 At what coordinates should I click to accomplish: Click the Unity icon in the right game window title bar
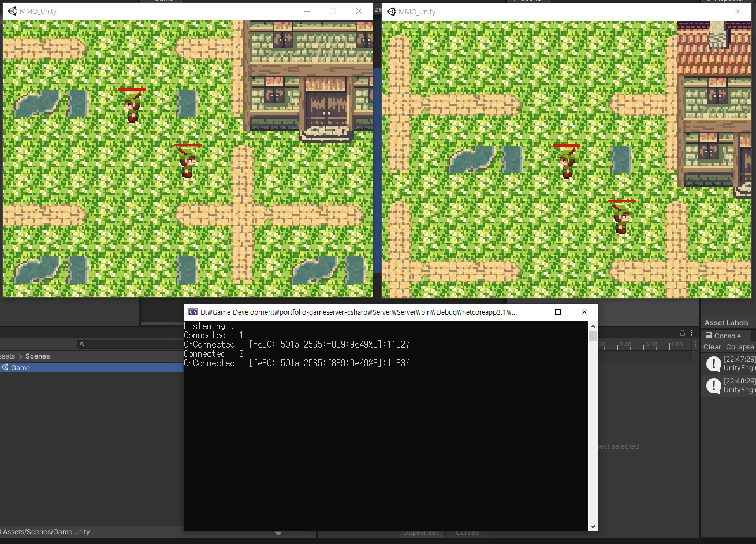coord(392,11)
